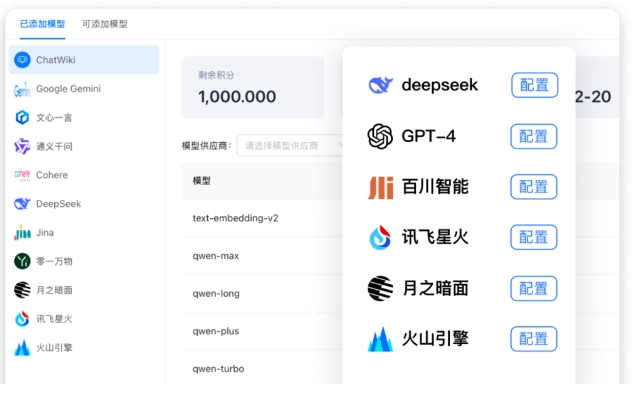Click the 零一万物 sidebar icon
Viewport: 637px width, 405px height.
click(x=22, y=261)
